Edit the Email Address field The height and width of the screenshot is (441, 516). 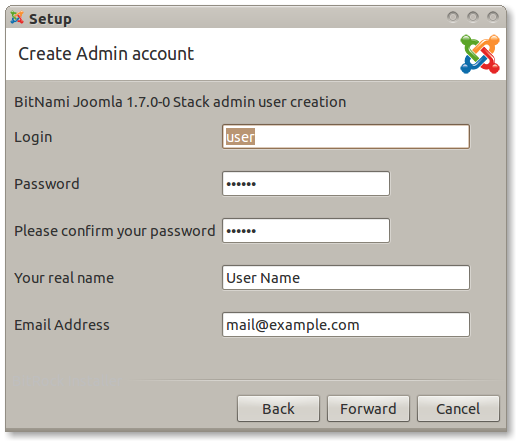click(x=346, y=325)
